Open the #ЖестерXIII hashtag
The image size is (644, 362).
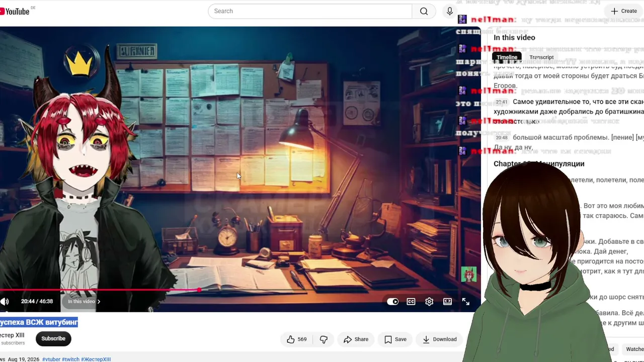click(x=96, y=359)
